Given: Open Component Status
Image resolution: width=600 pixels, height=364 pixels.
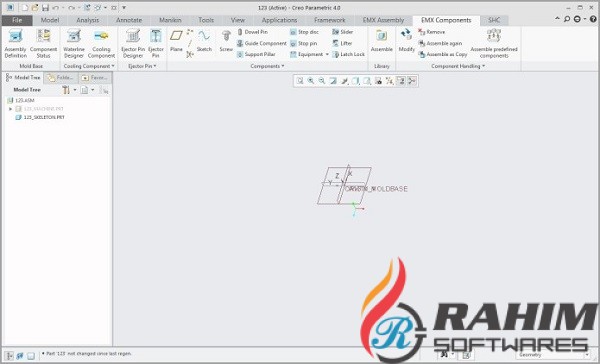Looking at the screenshot, I should pos(43,44).
